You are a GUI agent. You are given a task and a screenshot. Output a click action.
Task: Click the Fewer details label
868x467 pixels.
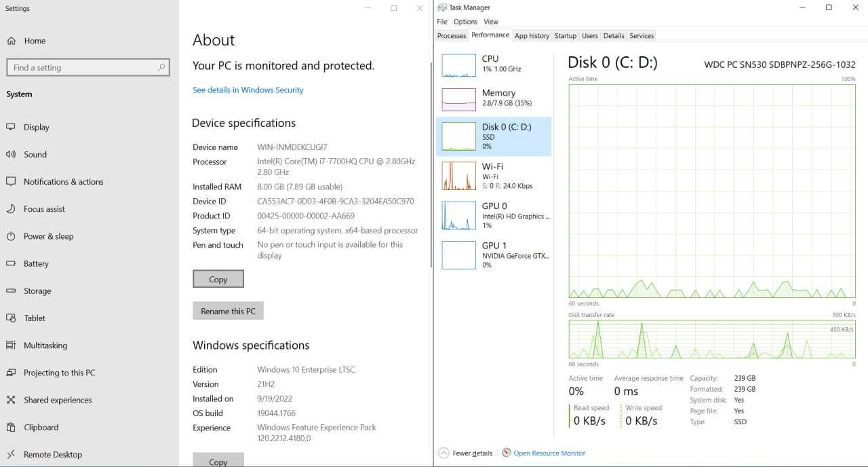[x=473, y=453]
